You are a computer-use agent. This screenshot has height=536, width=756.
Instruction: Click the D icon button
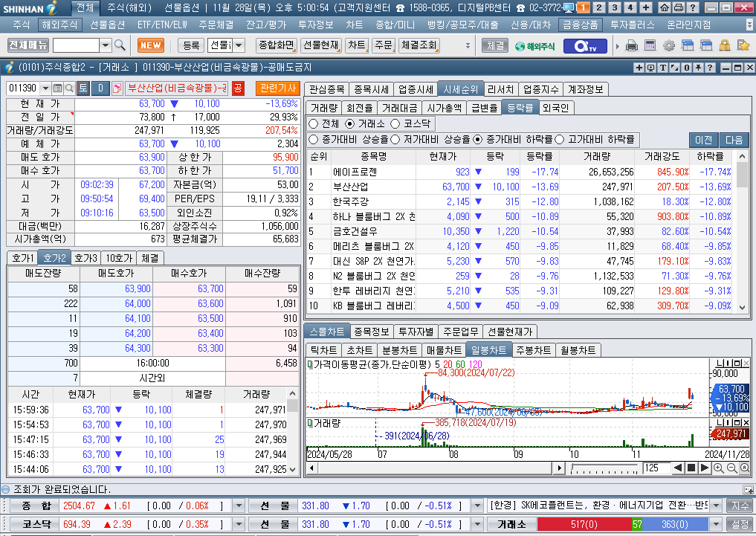pos(101,88)
